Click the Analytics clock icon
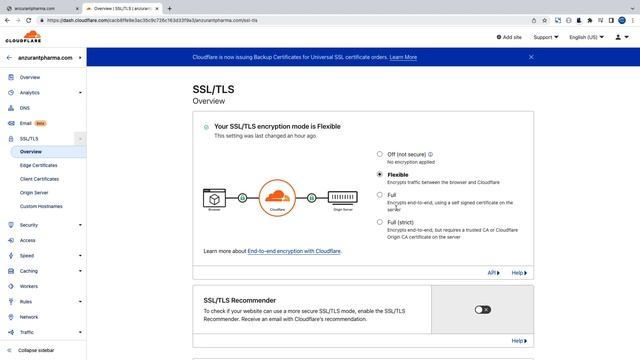This screenshot has width=640, height=360. 11,93
